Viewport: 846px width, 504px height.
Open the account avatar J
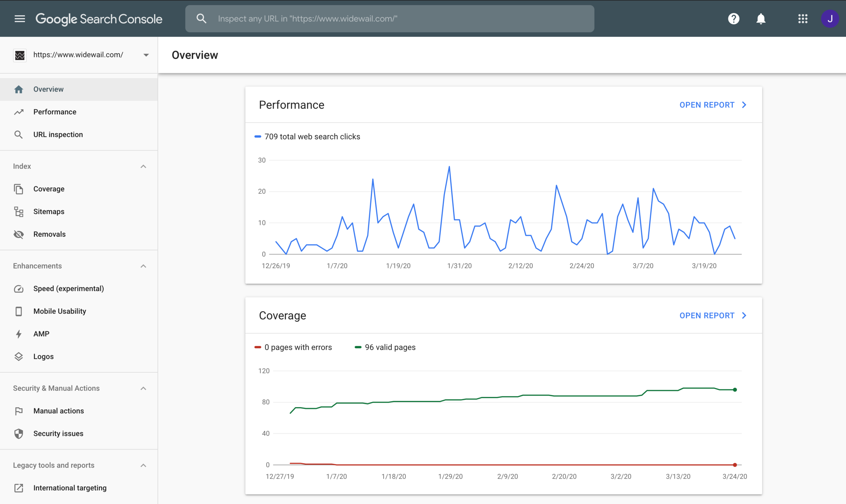pyautogui.click(x=830, y=19)
